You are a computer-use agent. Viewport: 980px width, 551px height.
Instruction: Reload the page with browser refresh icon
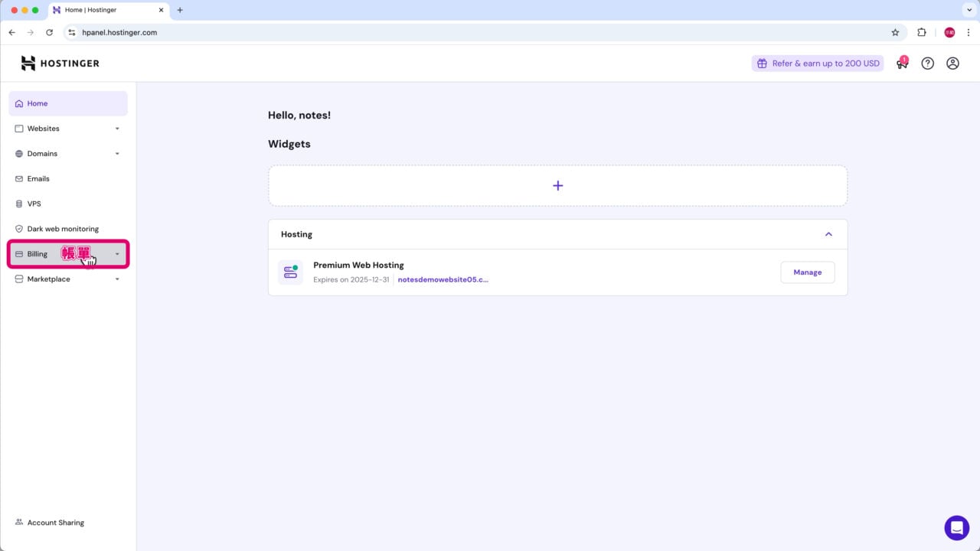pos(50,32)
